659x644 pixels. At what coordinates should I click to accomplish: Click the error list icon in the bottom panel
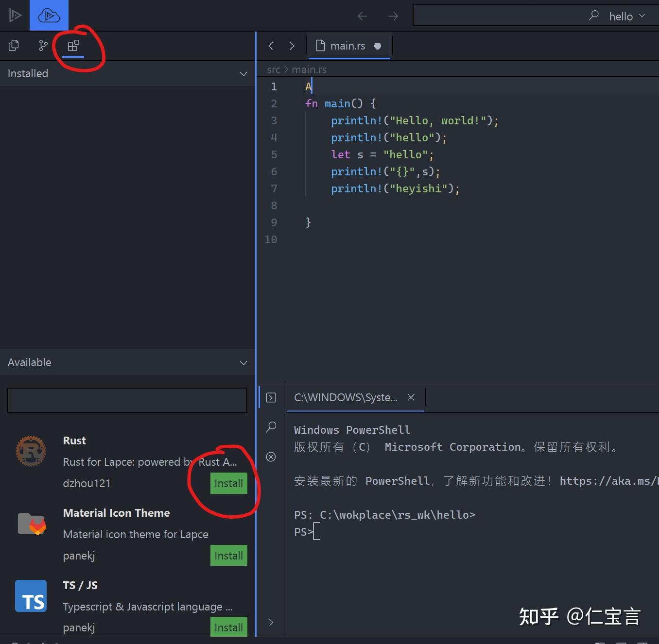[271, 457]
